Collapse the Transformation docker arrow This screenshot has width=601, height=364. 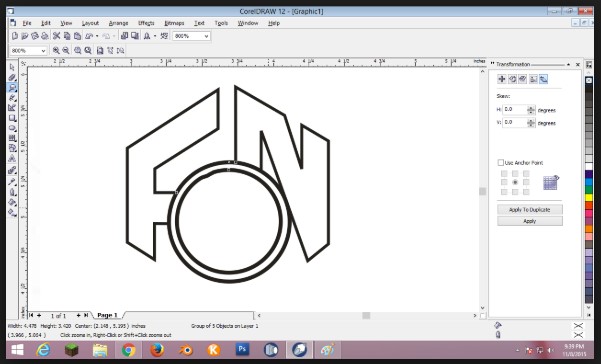tap(568, 64)
